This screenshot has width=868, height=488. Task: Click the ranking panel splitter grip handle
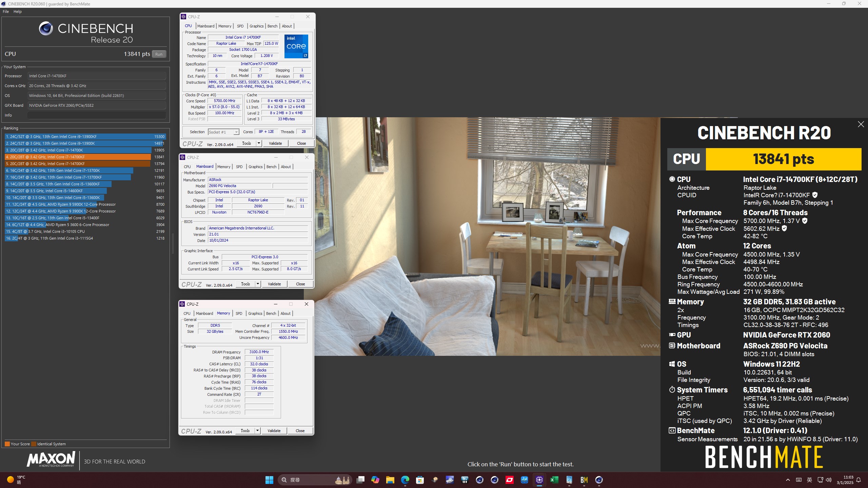[x=173, y=243]
